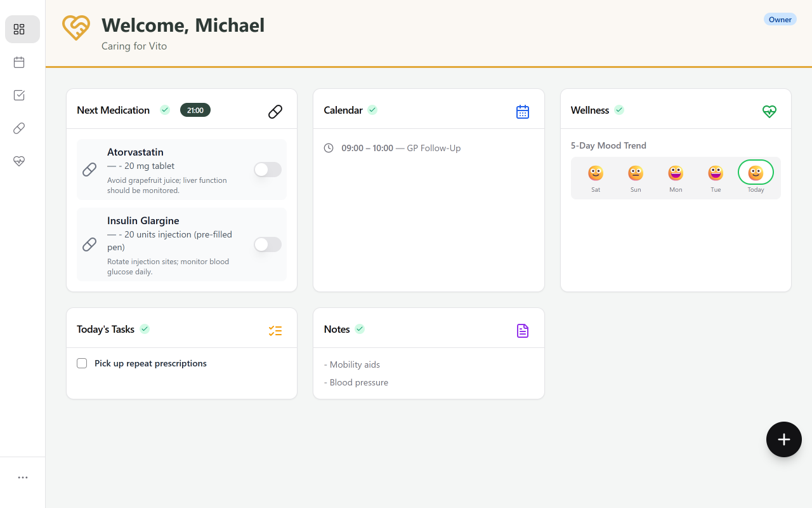This screenshot has height=508, width=812.
Task: Click the Calendar card title
Action: click(x=343, y=110)
